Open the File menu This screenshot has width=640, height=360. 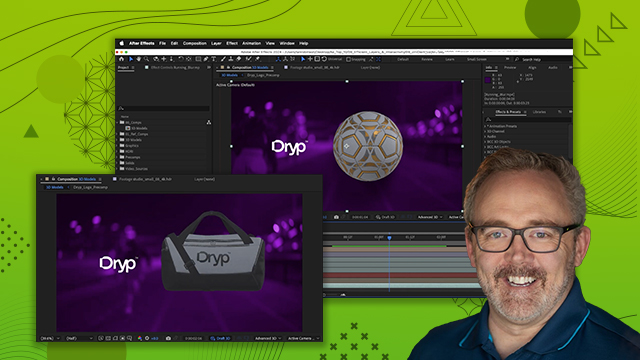pos(162,43)
